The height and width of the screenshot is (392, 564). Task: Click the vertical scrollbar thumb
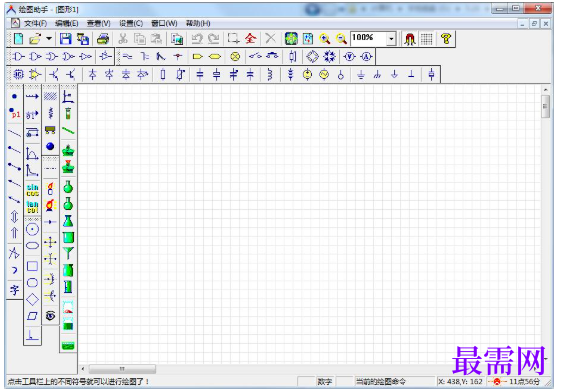545,106
